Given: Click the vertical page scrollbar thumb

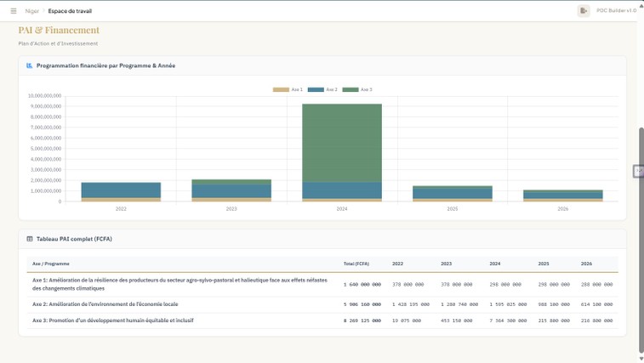Looking at the screenshot, I should click(641, 238).
